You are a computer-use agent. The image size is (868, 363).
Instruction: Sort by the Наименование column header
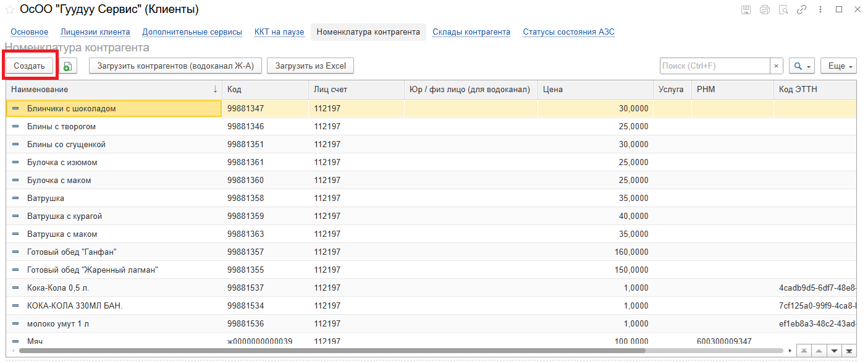(114, 90)
